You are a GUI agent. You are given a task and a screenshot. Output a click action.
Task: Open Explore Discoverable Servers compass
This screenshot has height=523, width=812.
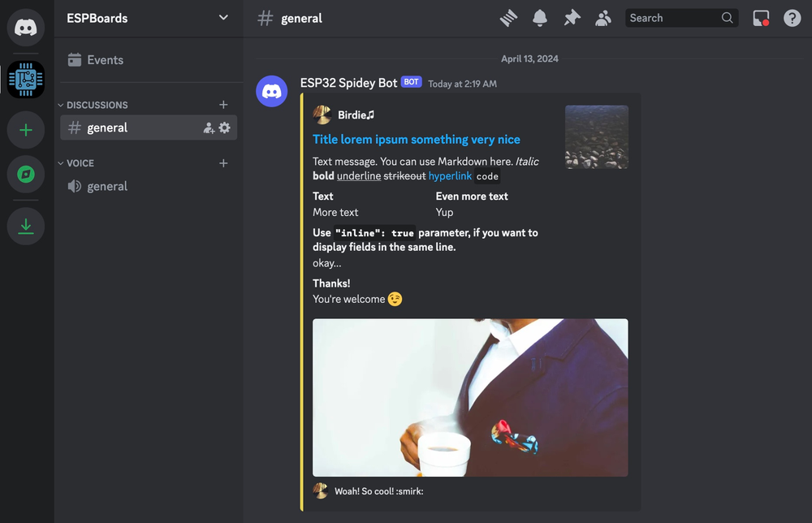tap(26, 174)
